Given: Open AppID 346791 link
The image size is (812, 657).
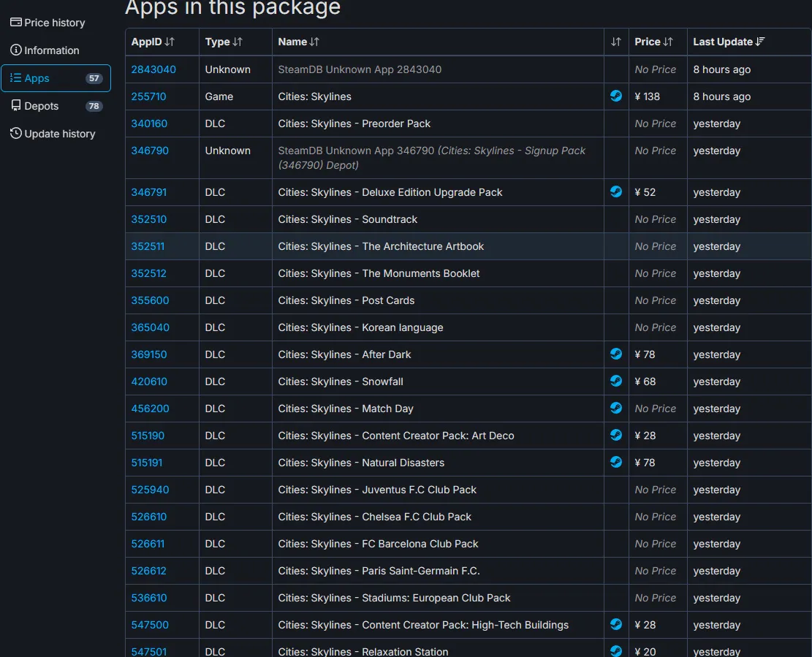Looking at the screenshot, I should 148,192.
